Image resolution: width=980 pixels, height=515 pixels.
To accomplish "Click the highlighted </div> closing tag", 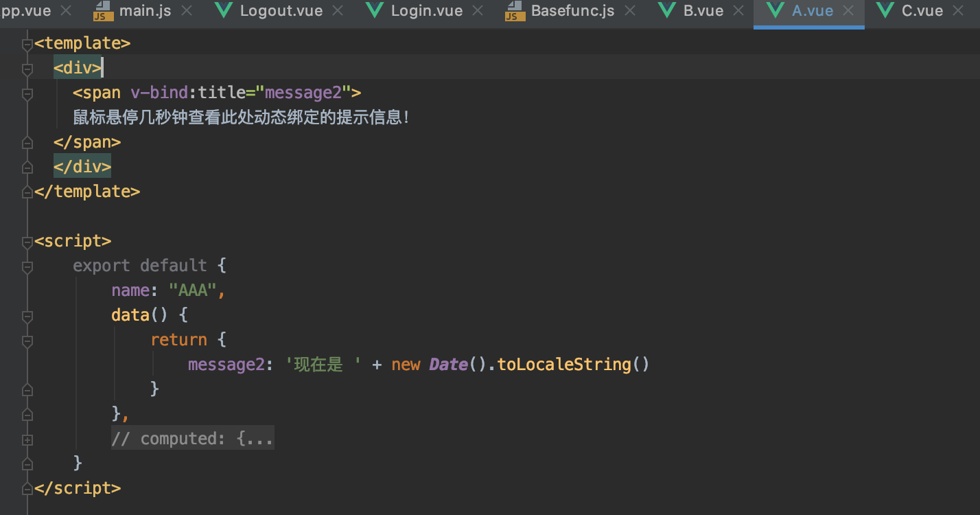I will click(x=82, y=167).
